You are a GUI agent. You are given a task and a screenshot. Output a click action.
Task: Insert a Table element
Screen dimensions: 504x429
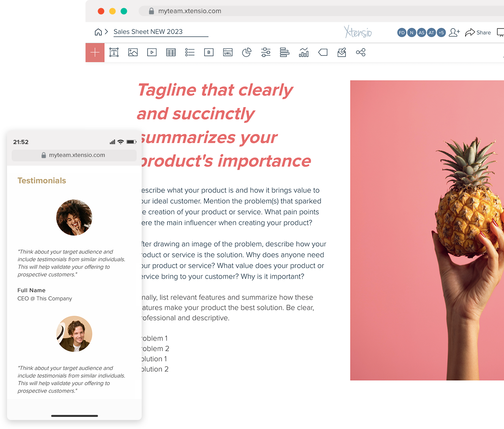coord(171,52)
